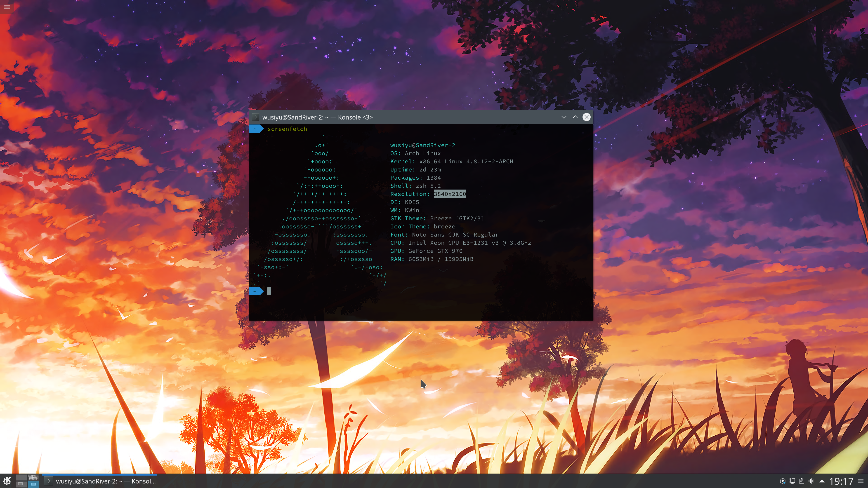Screen dimensions: 868x488
Task: Open the clipboard tray icon
Action: point(802,481)
